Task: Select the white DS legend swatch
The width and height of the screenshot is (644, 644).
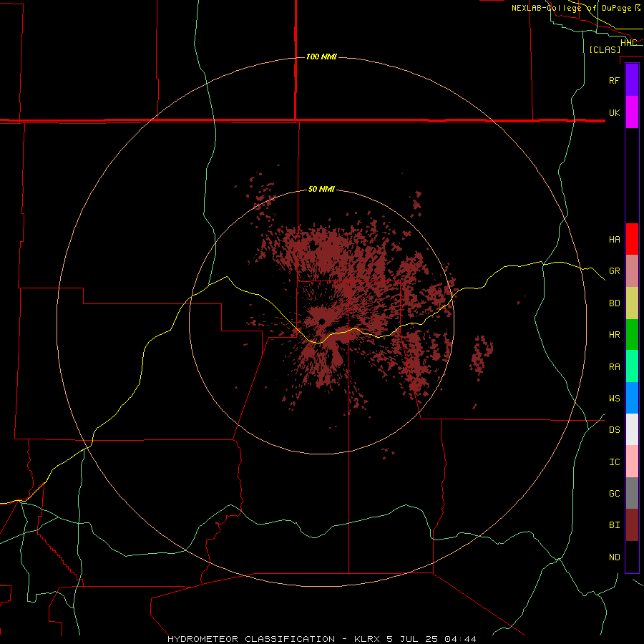Action: point(632,429)
